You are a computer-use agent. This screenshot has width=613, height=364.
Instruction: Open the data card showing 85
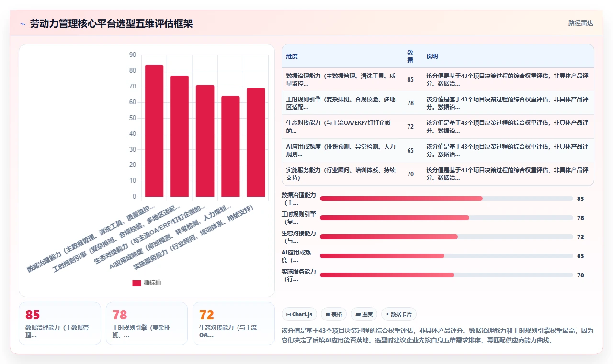60,323
